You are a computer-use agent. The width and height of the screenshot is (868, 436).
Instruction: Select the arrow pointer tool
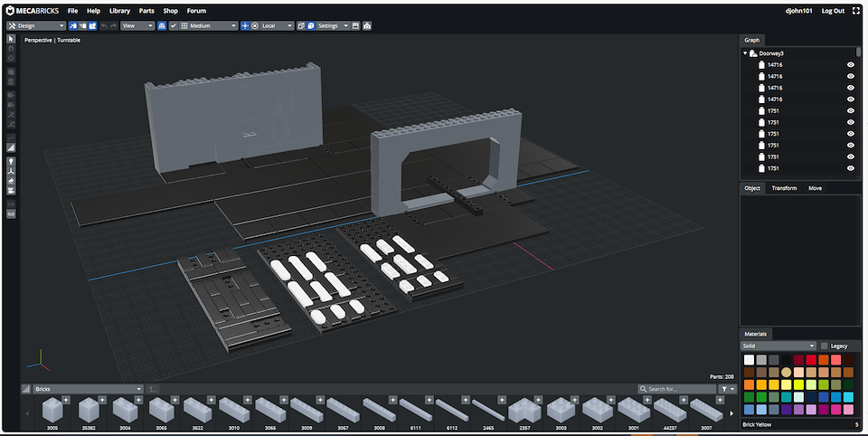(11, 40)
